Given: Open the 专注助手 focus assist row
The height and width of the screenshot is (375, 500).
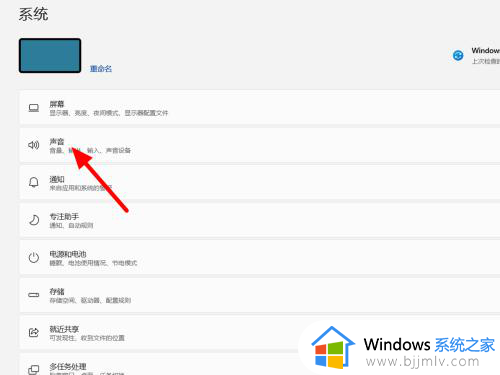Looking at the screenshot, I should (x=260, y=220).
